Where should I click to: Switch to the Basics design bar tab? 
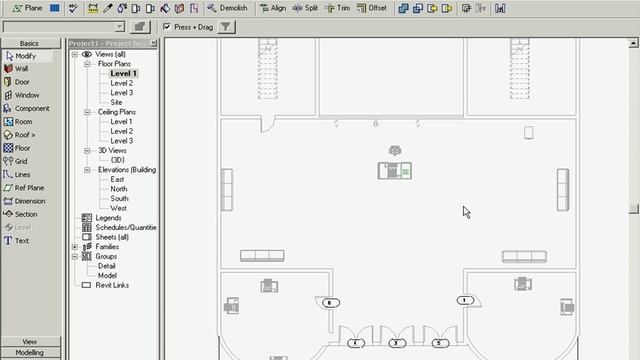[x=31, y=43]
